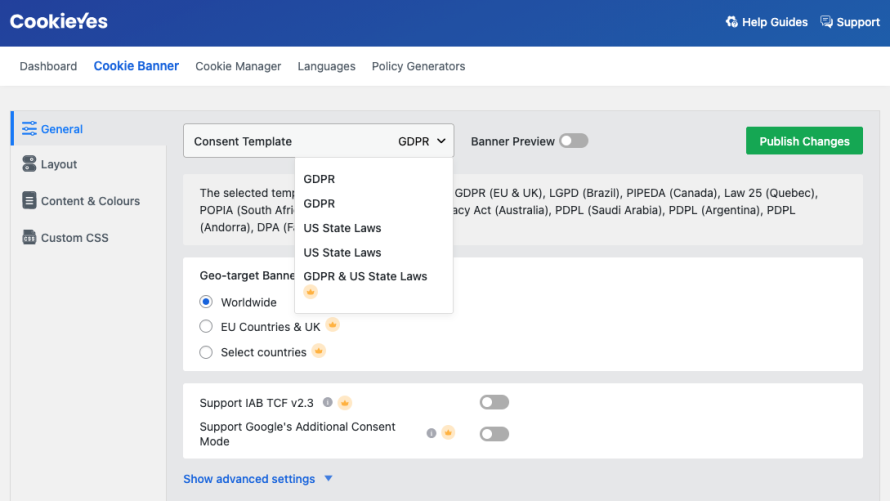Select the EU Countries & UK radio button
The width and height of the screenshot is (890, 501).
(206, 326)
